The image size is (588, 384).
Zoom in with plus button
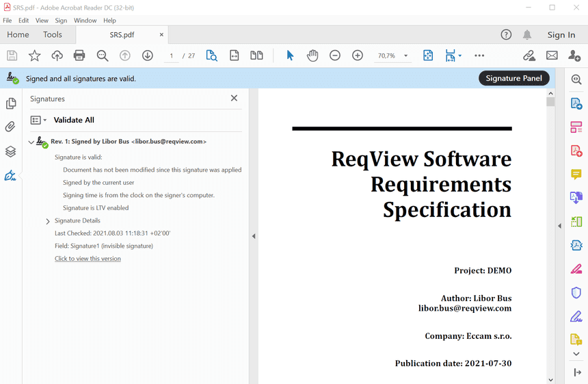point(358,55)
